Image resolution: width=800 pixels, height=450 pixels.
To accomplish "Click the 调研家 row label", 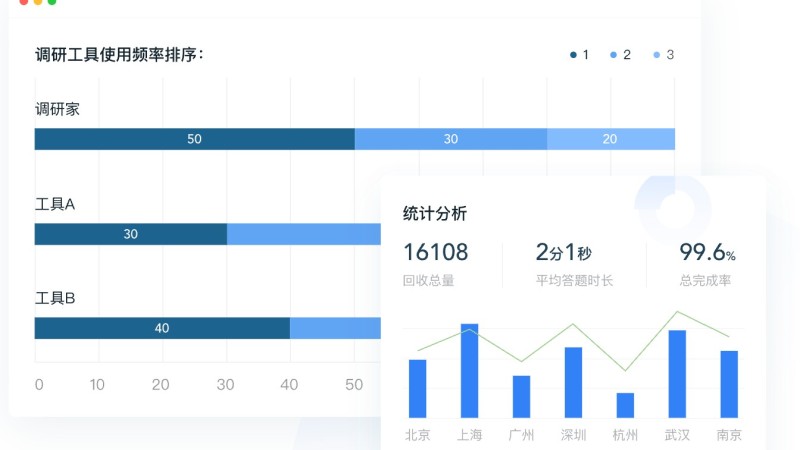I will click(57, 109).
